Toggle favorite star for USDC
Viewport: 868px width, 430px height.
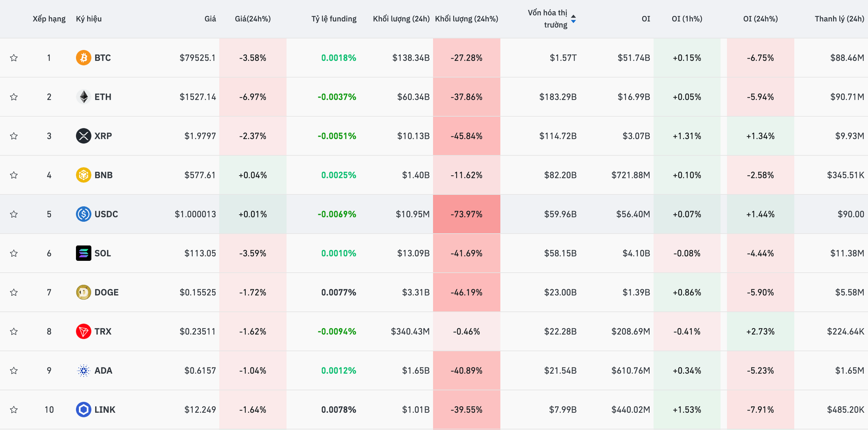(14, 214)
